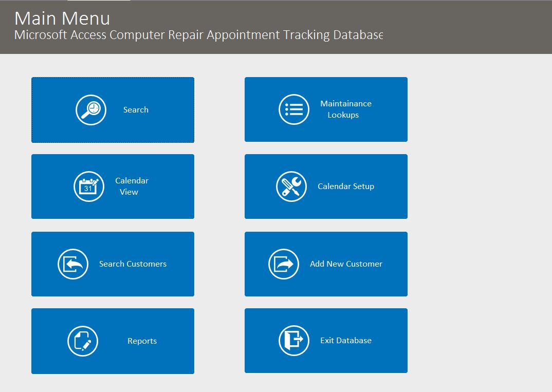
Task: Open the Calendar View
Action: pos(132,186)
